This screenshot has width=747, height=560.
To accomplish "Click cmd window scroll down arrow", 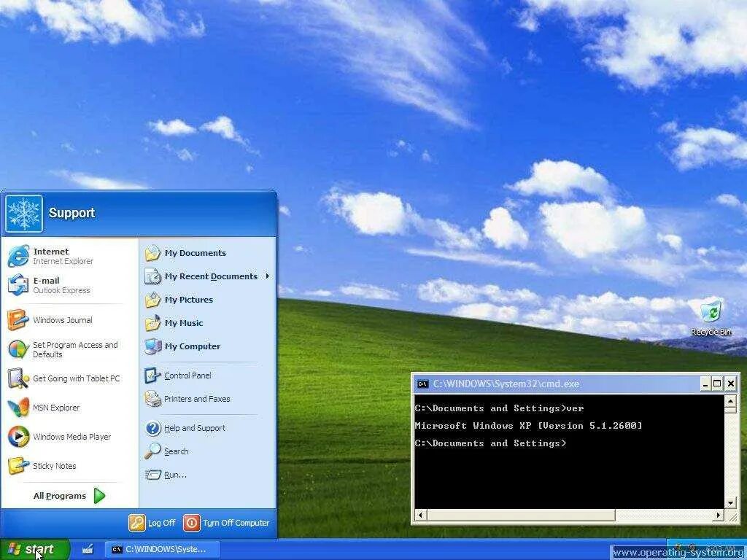I will tap(731, 503).
